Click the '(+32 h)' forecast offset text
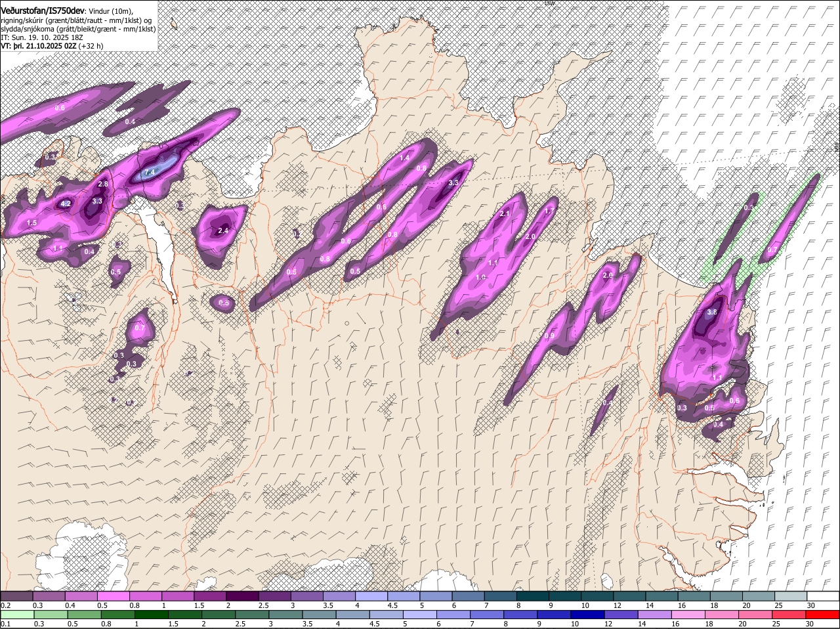Screen dimensions: 840x629 point(92,46)
